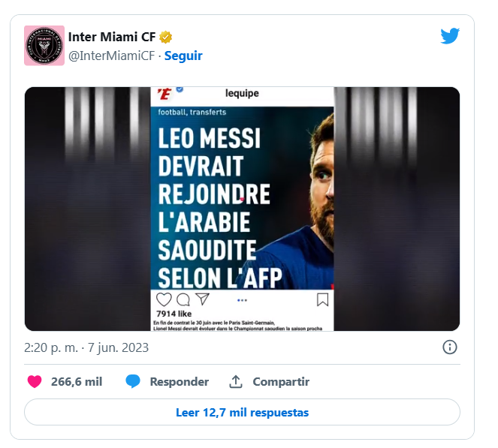The height and width of the screenshot is (448, 498).
Task: Click the heart icon in the embedded Instagram post
Action: click(164, 299)
